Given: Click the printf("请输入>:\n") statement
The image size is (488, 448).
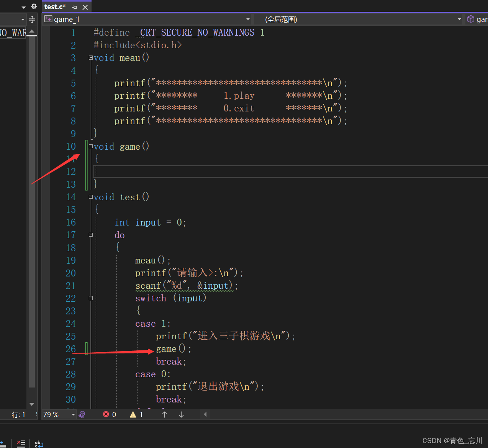Looking at the screenshot, I should pos(189,273).
